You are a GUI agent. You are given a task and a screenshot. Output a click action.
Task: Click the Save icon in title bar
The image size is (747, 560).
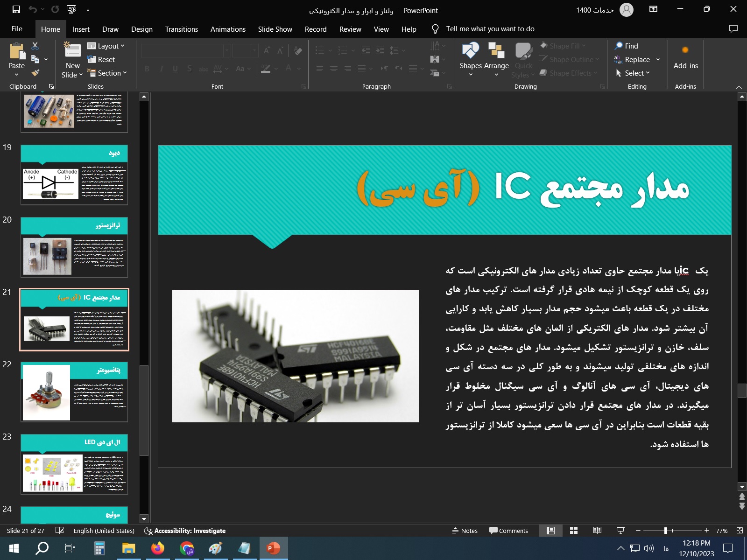(16, 9)
